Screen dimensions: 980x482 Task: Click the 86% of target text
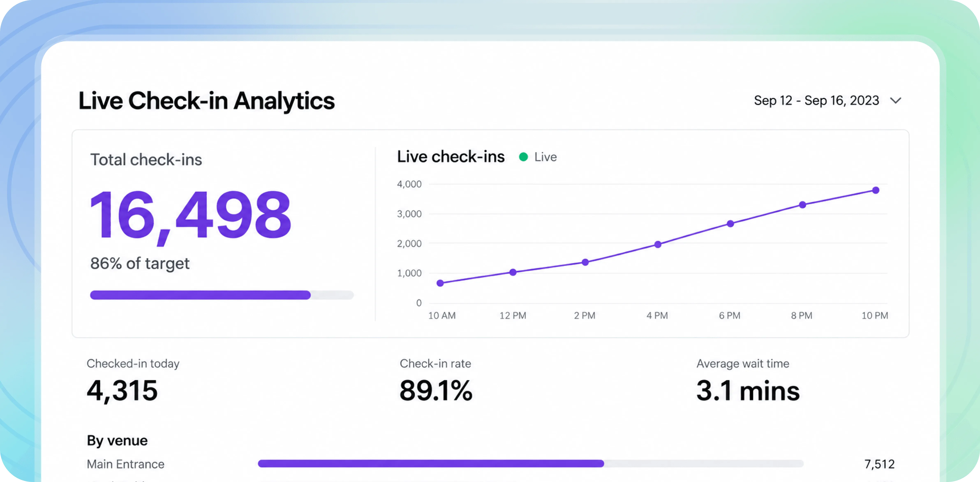coord(140,263)
